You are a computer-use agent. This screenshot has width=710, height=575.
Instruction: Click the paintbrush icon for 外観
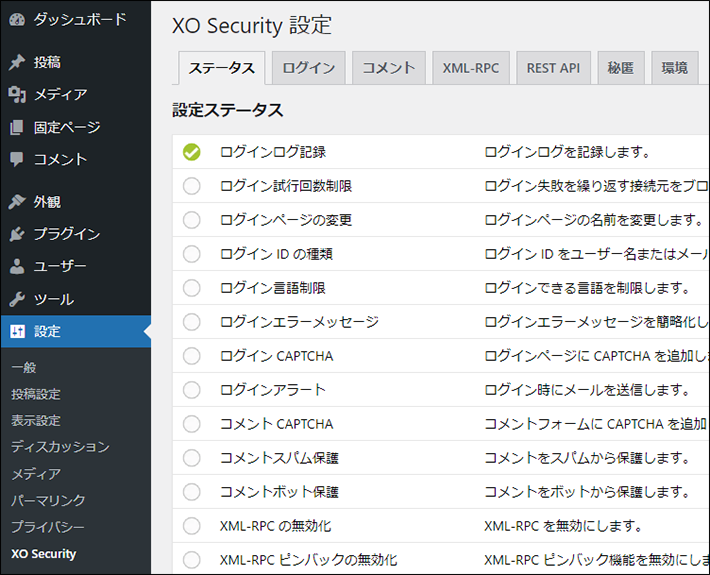coord(17,202)
